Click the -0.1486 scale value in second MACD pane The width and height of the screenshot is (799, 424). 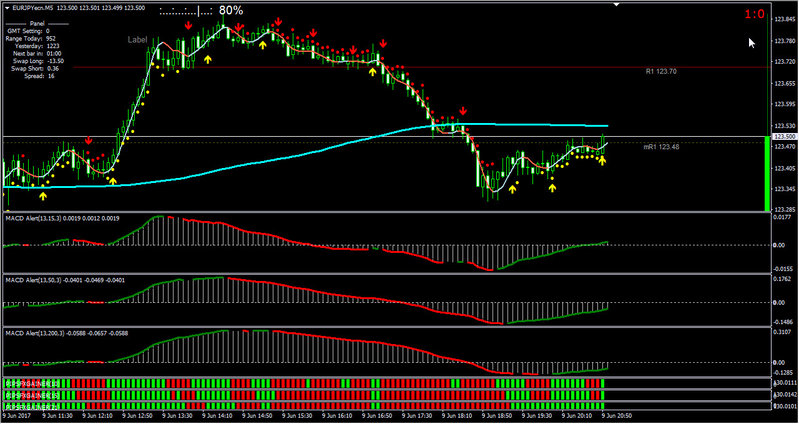pos(783,322)
